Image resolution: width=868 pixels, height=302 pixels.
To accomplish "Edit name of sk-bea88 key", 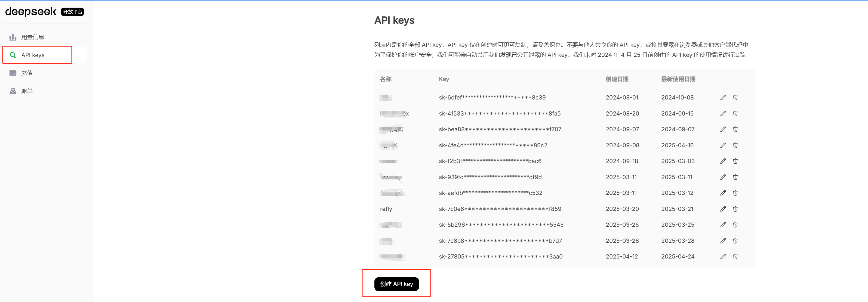I will tap(723, 129).
